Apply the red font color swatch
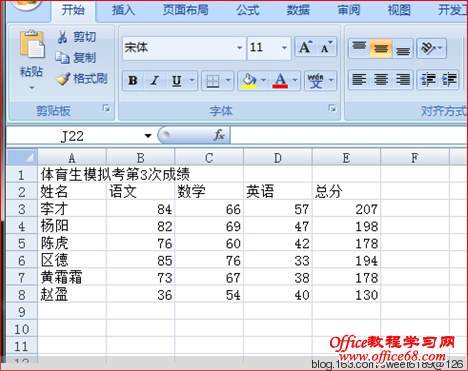The image size is (468, 371). pyautogui.click(x=280, y=80)
